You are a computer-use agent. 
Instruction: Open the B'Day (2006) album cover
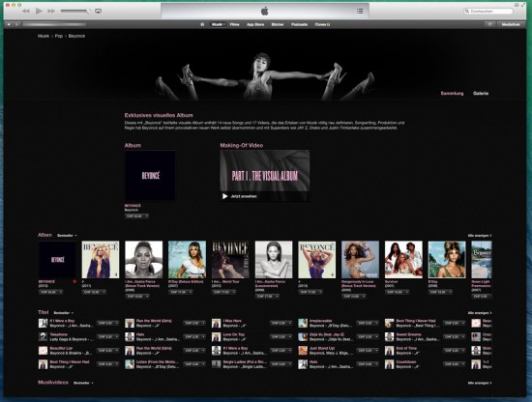tap(447, 260)
